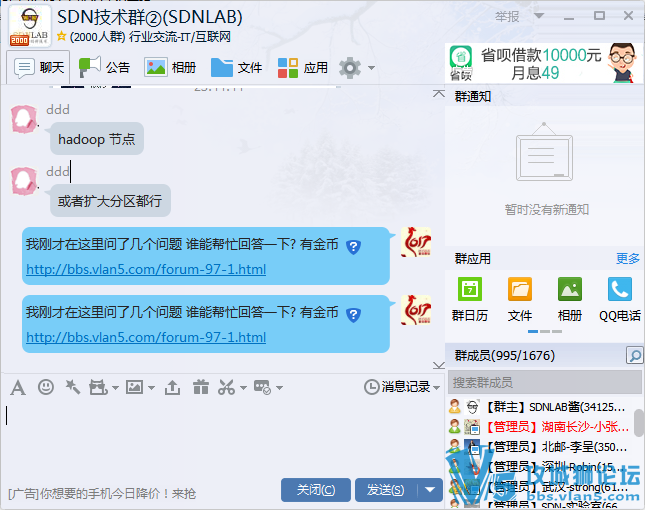
Task: Click the 群通知 header
Action: point(473,97)
